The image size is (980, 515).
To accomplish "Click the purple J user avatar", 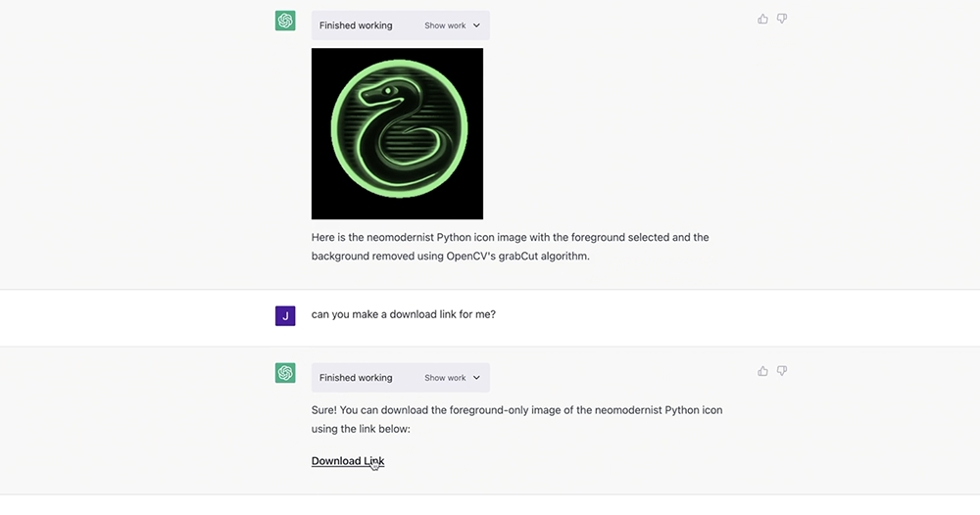I will click(285, 315).
